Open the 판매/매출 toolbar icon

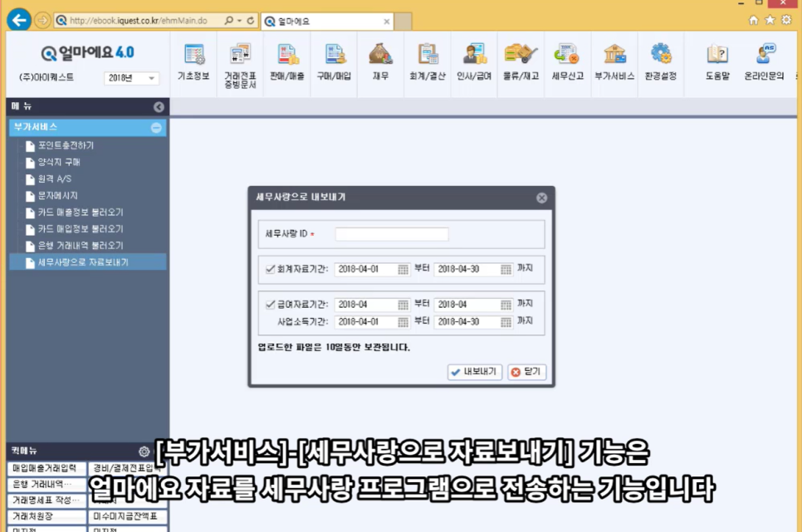point(287,62)
